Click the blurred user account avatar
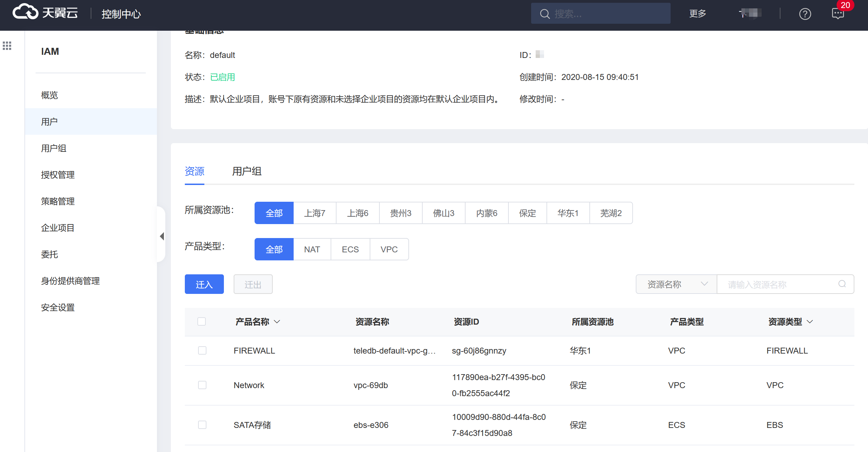 750,13
